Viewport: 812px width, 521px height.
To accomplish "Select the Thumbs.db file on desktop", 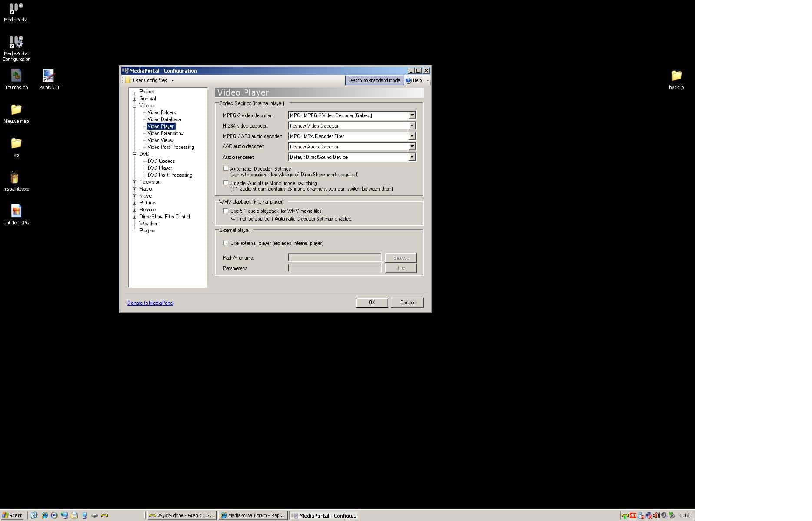I will (x=16, y=79).
